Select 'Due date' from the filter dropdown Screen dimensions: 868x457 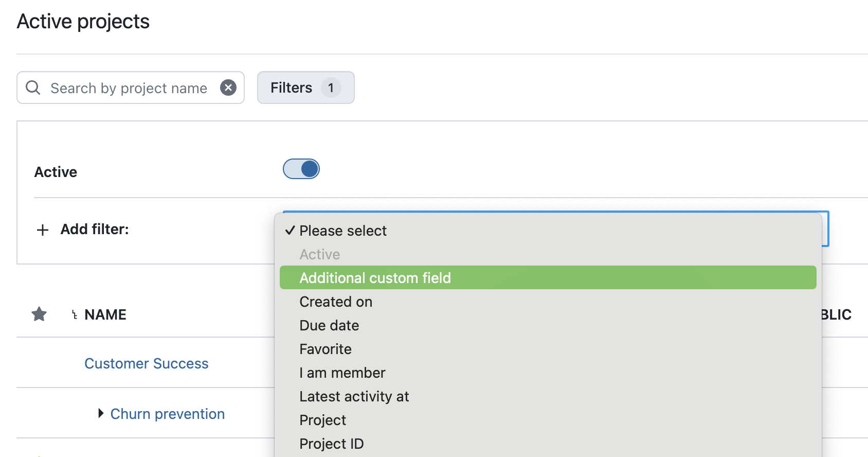point(329,325)
